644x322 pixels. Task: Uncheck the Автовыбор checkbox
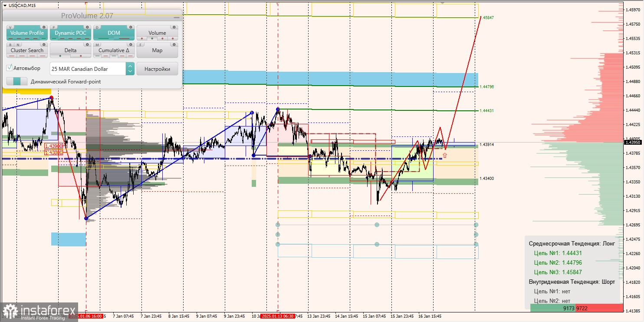(9, 68)
